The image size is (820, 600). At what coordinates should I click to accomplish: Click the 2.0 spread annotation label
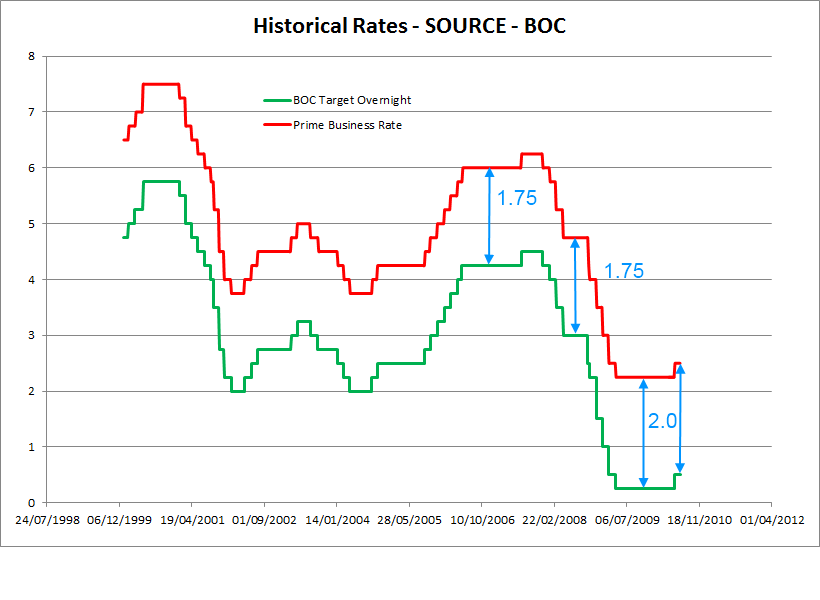coord(663,421)
